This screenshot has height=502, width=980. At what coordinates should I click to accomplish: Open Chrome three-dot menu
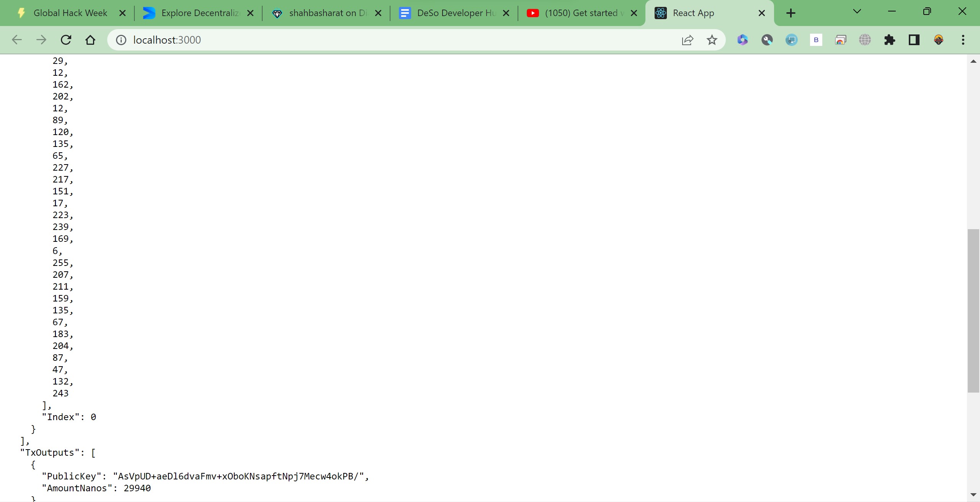pyautogui.click(x=963, y=40)
